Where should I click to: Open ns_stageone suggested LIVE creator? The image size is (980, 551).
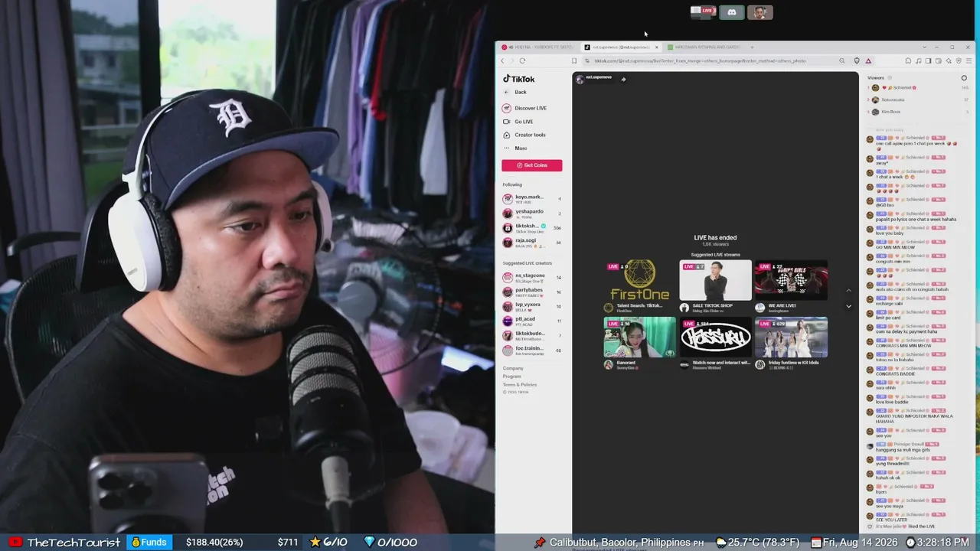532,277
